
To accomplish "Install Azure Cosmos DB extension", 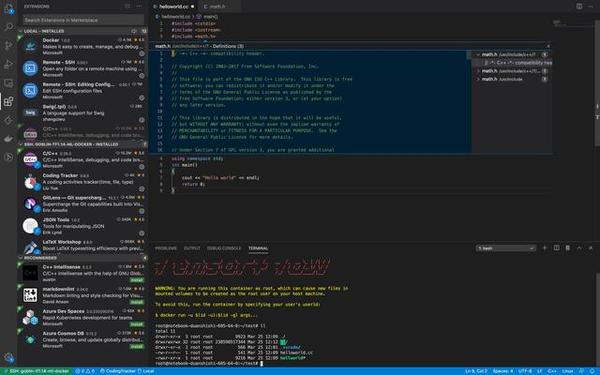I will point(137,347).
